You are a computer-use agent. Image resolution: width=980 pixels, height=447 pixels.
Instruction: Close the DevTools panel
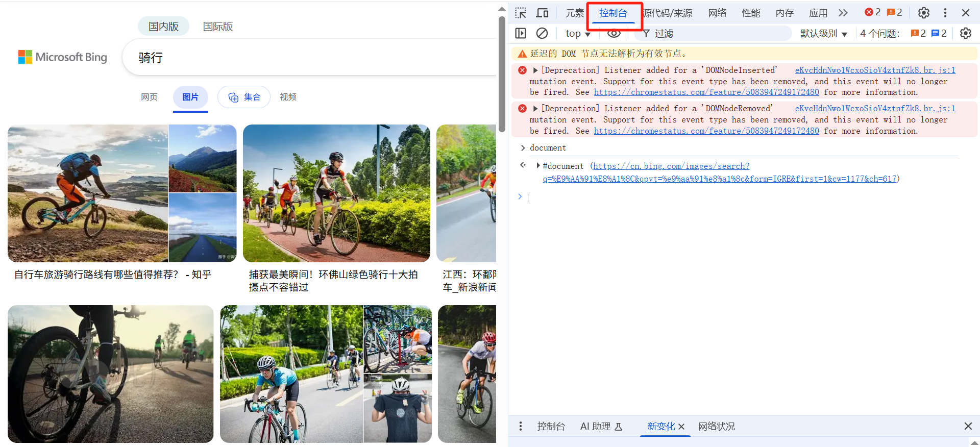point(966,13)
